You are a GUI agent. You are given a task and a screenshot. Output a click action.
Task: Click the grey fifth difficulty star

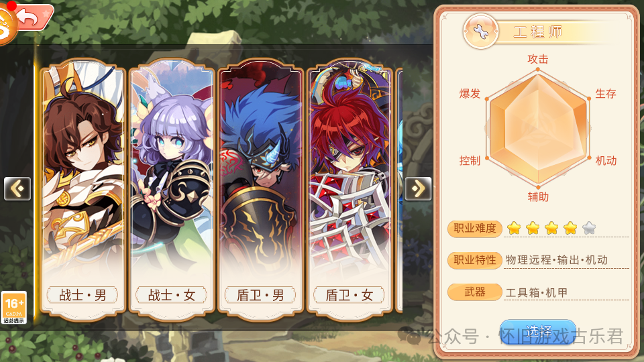pyautogui.click(x=589, y=228)
